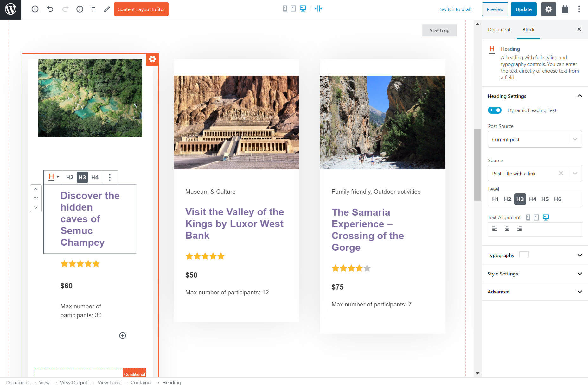Open the more tools three-dot menu
This screenshot has width=588, height=385.
tap(579, 9)
